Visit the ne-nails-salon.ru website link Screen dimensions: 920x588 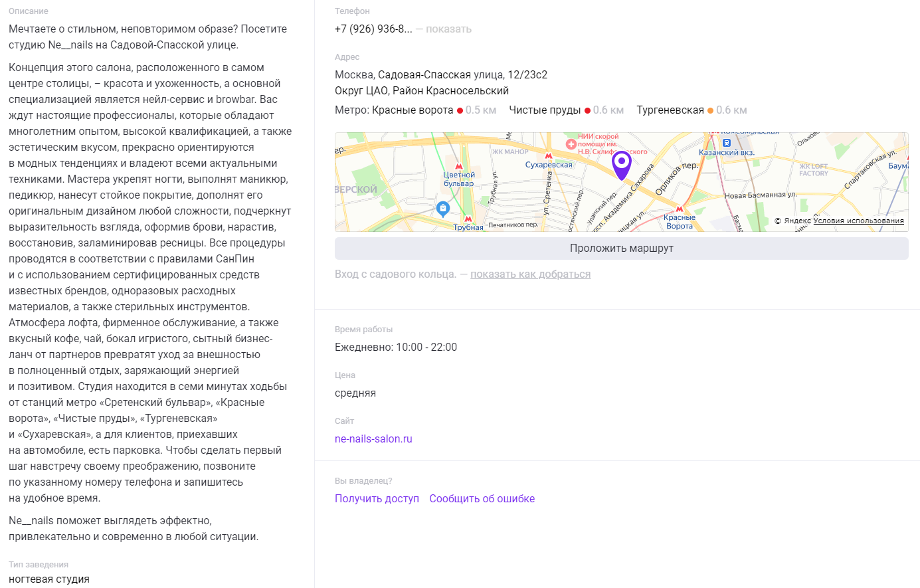373,439
